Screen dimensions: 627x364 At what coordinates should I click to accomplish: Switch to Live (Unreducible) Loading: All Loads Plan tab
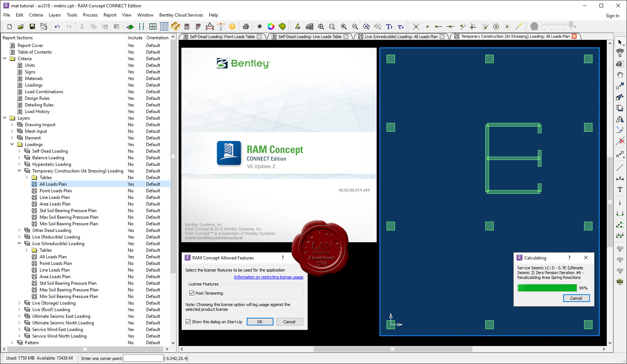401,37
